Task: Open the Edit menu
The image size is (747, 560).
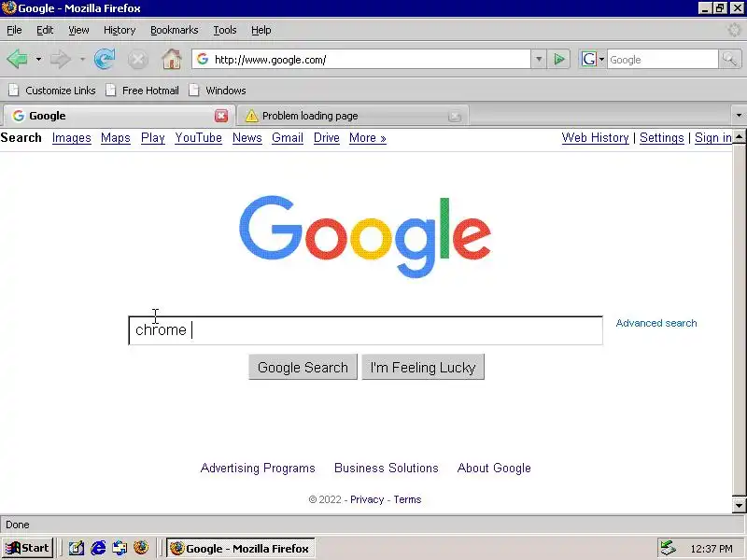Action: (45, 30)
